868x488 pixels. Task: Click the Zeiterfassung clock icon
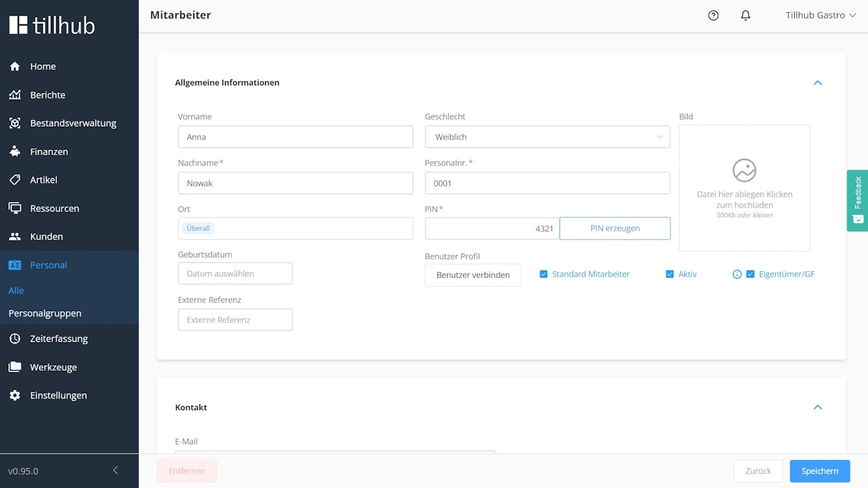(x=15, y=339)
